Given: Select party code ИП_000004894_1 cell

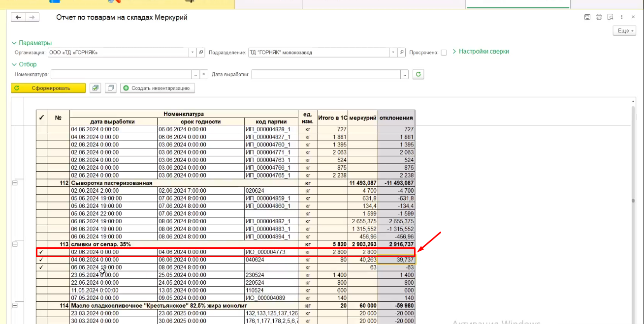Looking at the screenshot, I should [271, 236].
